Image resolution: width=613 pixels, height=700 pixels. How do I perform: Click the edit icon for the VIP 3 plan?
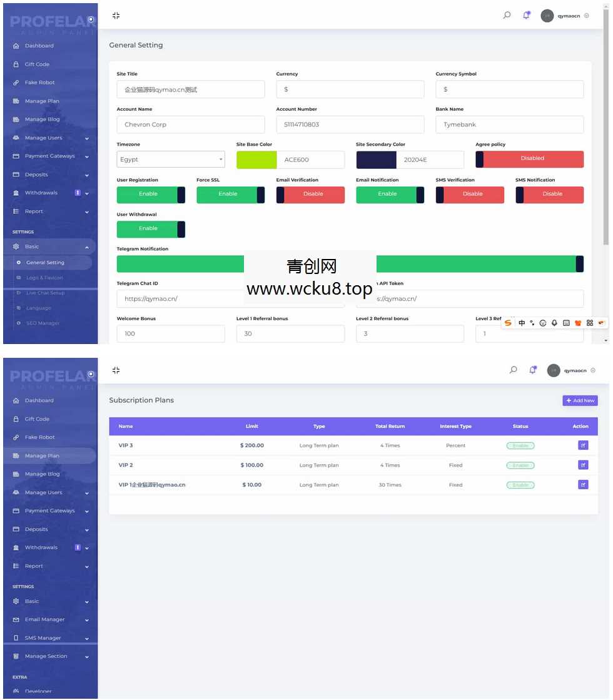[x=582, y=445]
